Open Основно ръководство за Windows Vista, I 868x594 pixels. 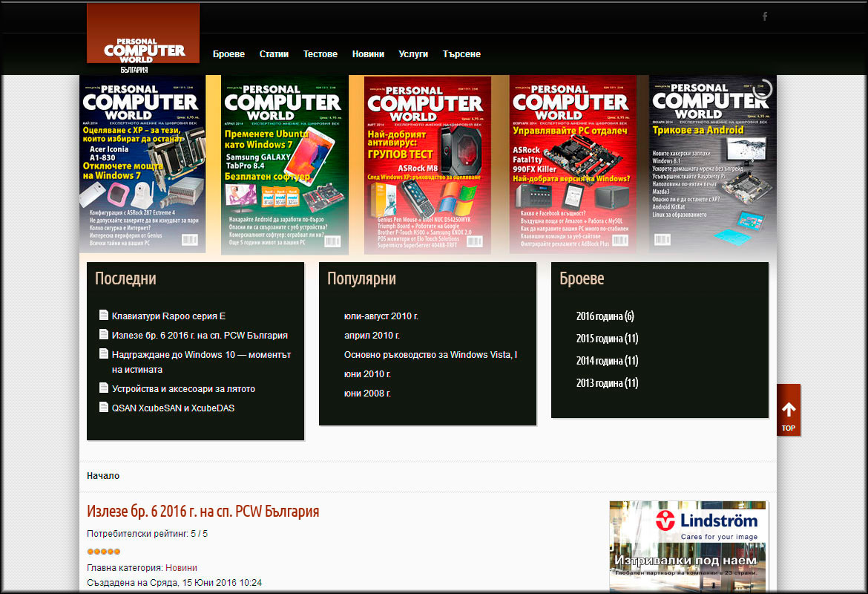coord(431,355)
